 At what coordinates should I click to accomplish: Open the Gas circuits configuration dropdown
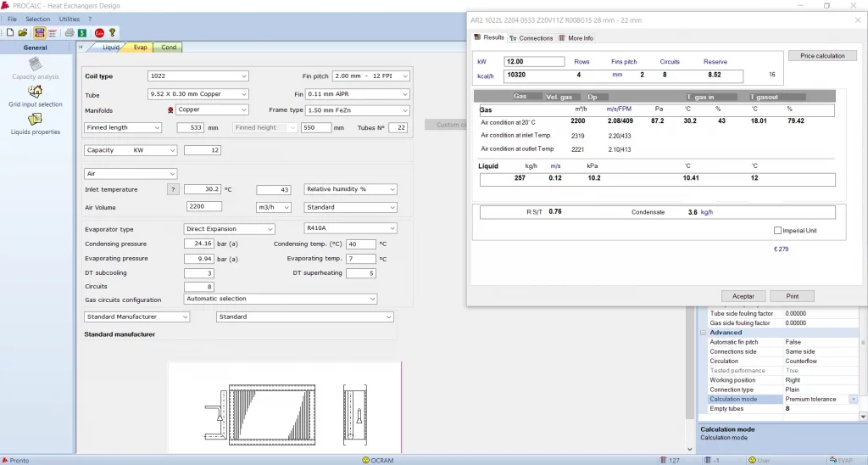point(280,299)
